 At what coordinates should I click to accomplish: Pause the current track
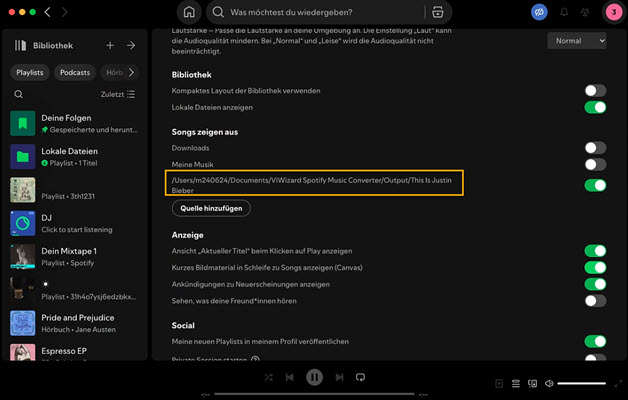tap(314, 377)
